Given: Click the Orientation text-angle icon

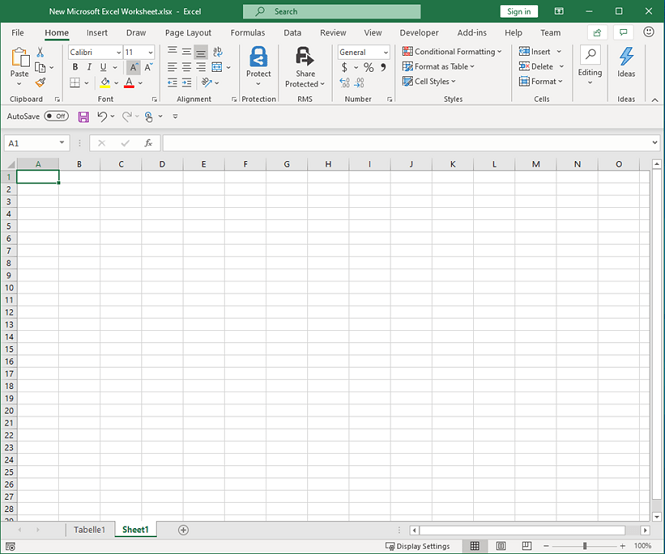Looking at the screenshot, I should (x=207, y=82).
